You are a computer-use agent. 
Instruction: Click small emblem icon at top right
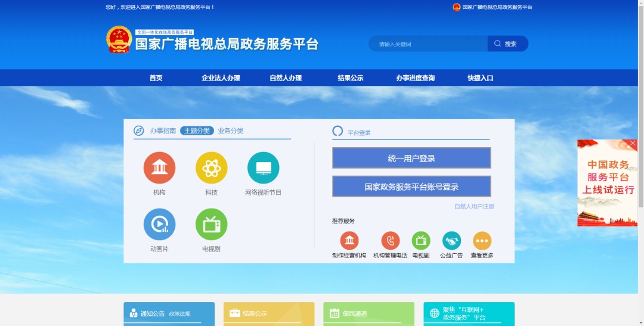456,7
